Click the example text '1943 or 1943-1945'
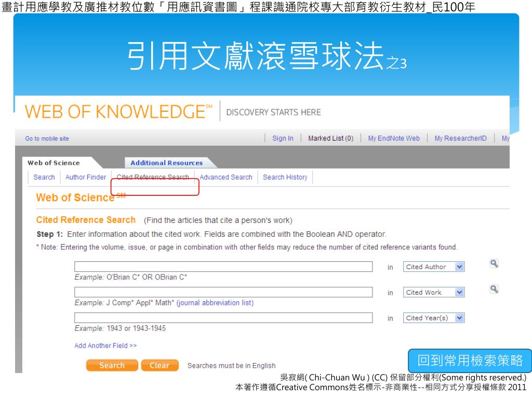The width and height of the screenshot is (532, 399). [136, 328]
